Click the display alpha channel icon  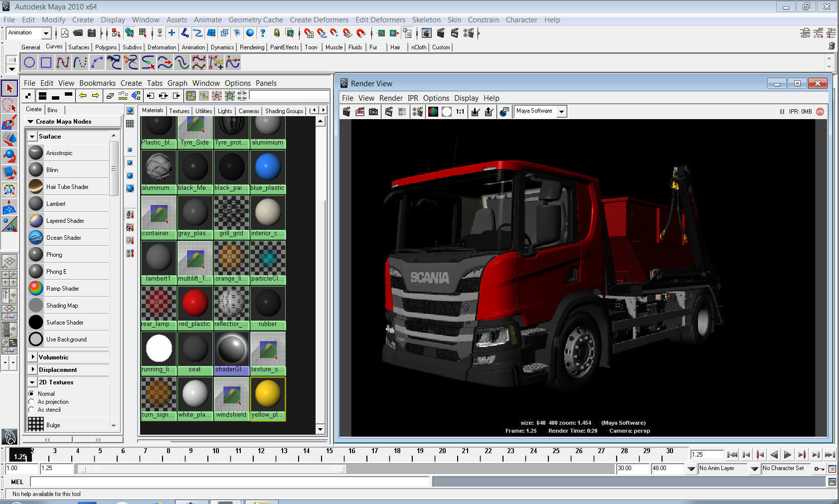click(x=447, y=112)
